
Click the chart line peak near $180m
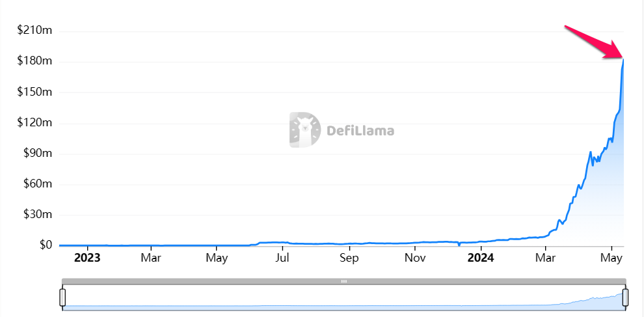(624, 60)
